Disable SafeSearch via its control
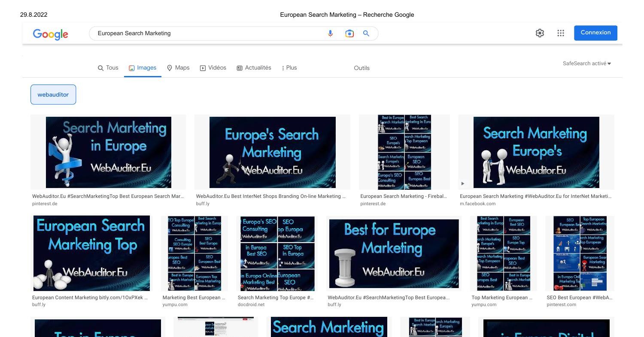Image resolution: width=644 pixels, height=337 pixels. click(586, 63)
